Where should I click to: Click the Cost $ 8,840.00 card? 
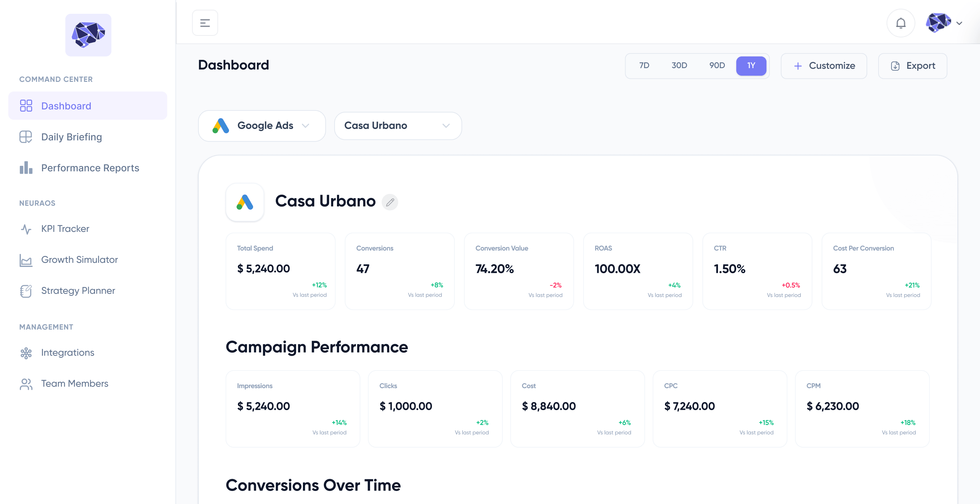pyautogui.click(x=577, y=409)
